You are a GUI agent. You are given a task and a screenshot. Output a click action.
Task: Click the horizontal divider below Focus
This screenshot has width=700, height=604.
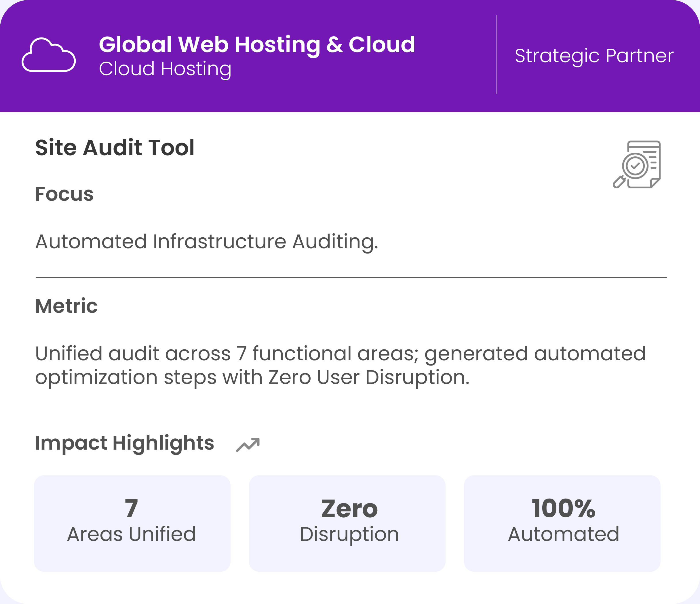351,277
